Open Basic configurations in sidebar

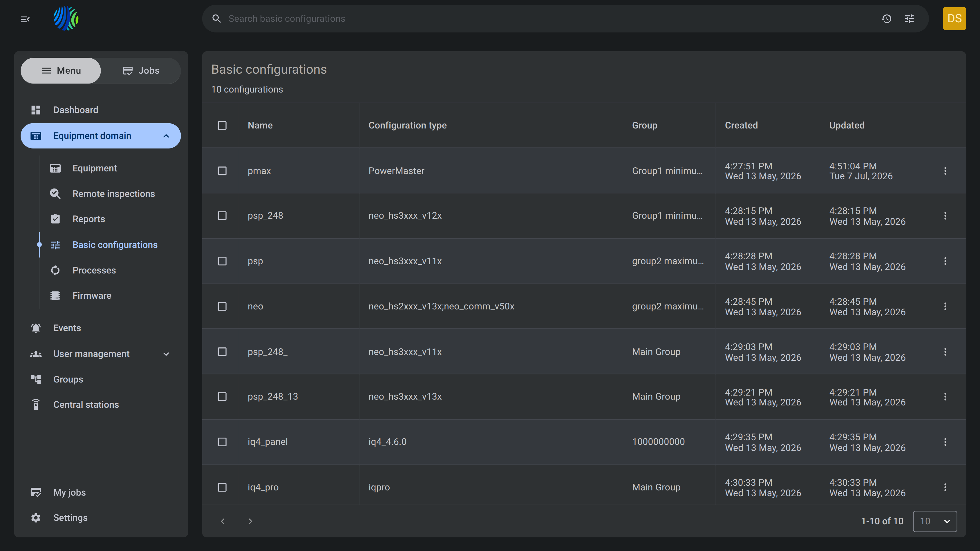pos(115,245)
